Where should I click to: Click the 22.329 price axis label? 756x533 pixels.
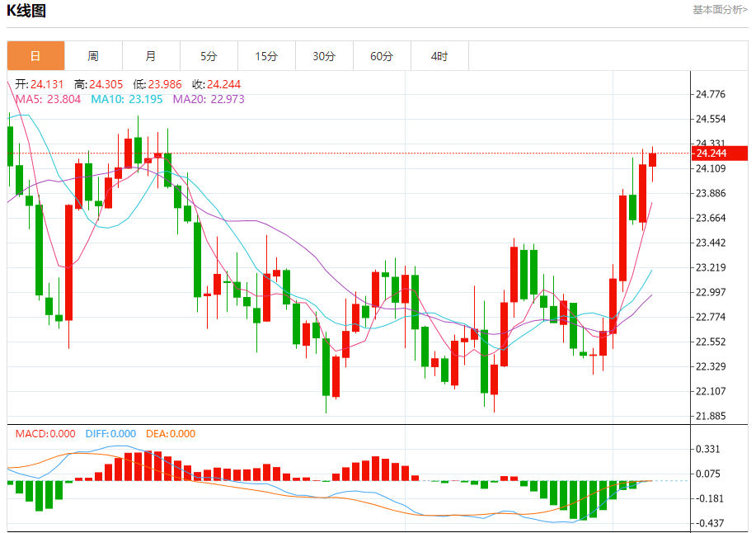(711, 366)
